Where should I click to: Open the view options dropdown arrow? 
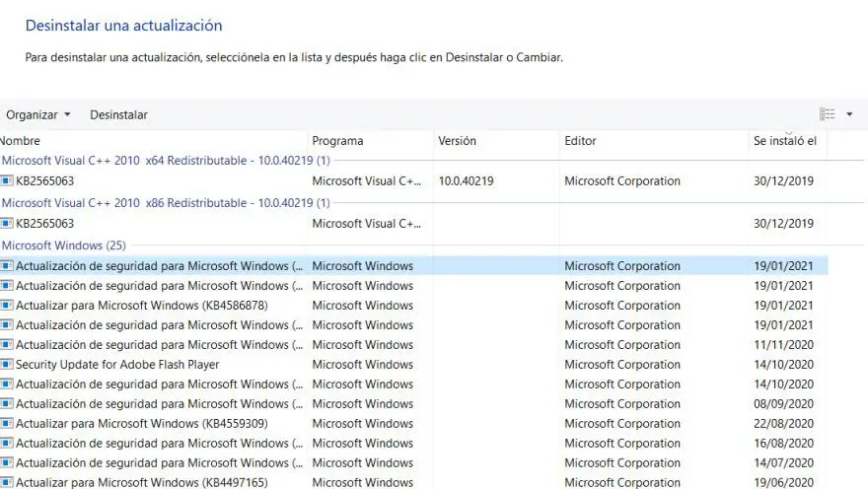coord(850,114)
